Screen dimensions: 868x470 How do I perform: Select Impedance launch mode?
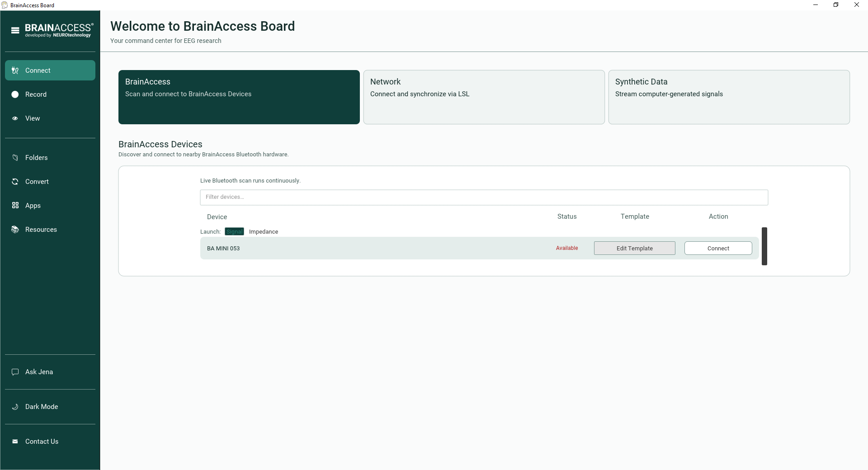264,231
